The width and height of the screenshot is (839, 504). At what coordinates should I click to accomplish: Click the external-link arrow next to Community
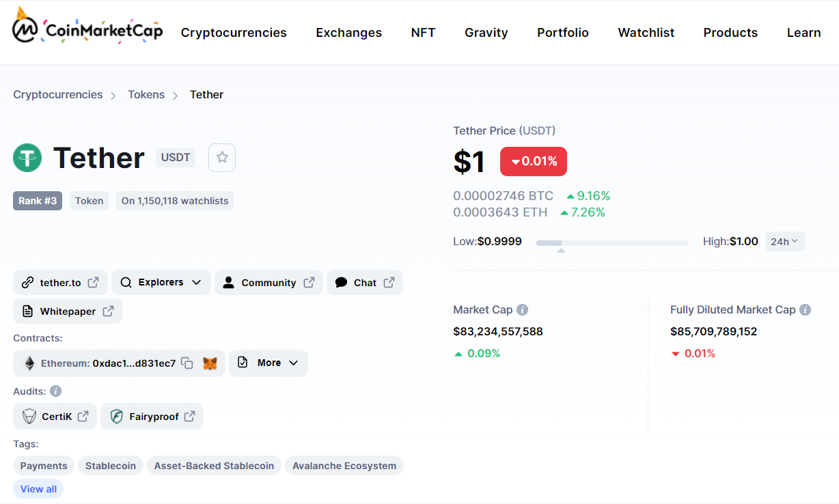(309, 282)
